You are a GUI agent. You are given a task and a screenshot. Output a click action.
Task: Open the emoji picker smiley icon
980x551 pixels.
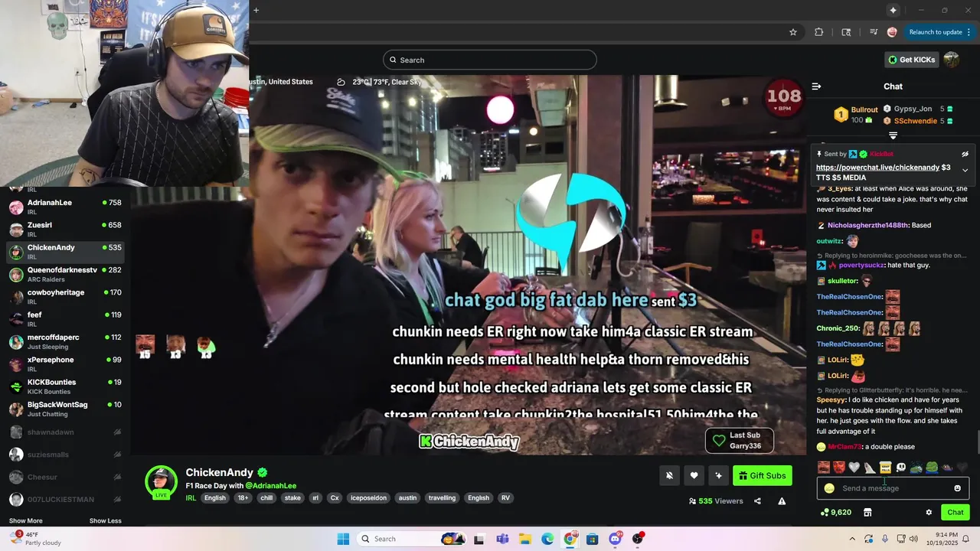coord(957,488)
